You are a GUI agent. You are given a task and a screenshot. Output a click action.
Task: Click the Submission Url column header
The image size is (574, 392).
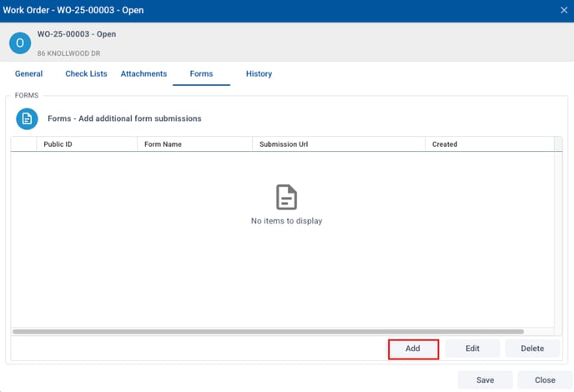click(x=284, y=144)
